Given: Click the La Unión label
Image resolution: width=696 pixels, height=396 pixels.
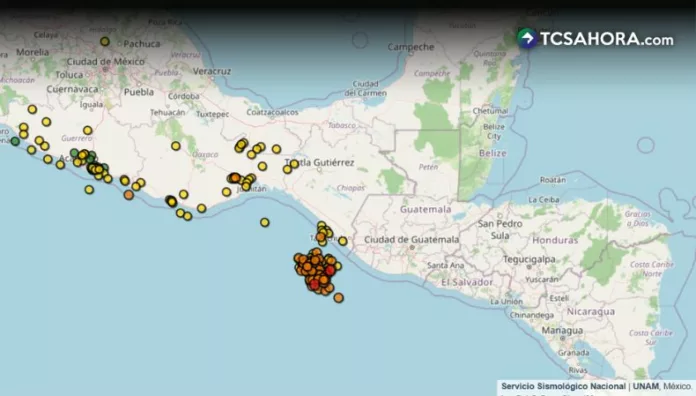Looking at the screenshot, I should [506, 301].
